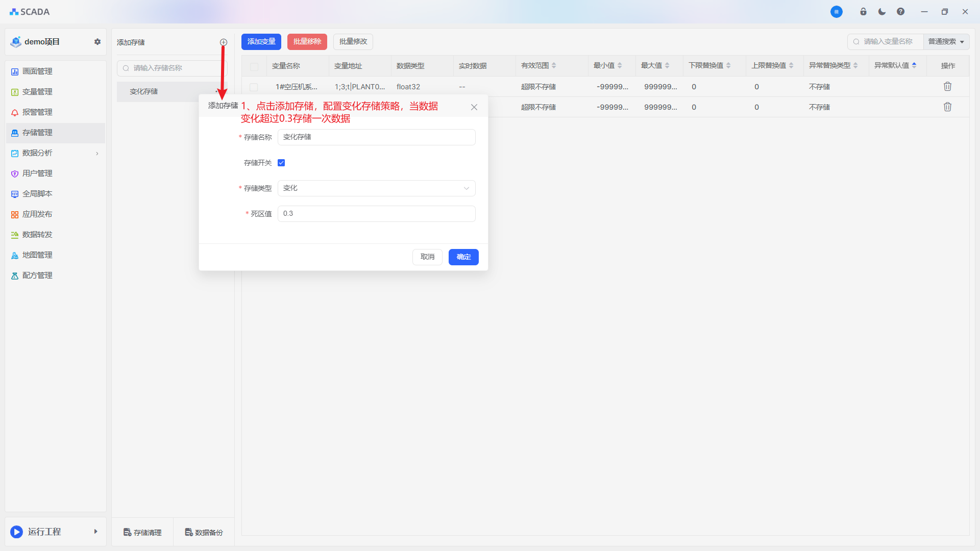Click 确定 confirm button
The height and width of the screenshot is (551, 980).
click(x=463, y=257)
